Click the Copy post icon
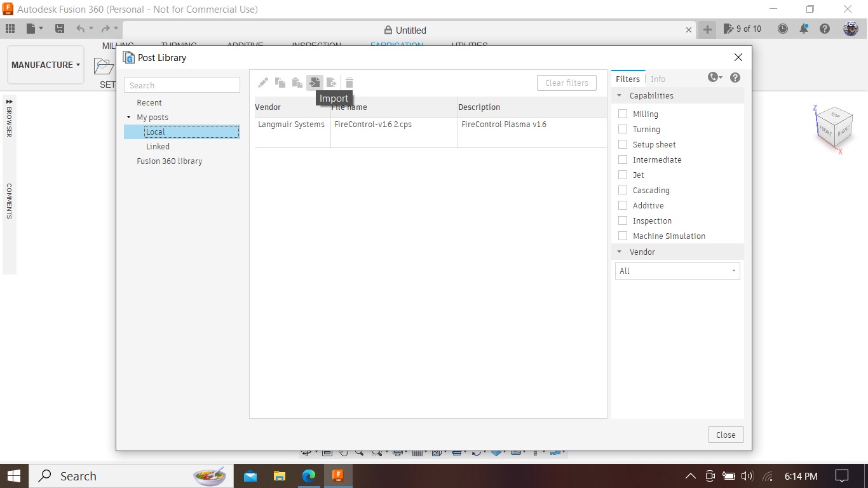Viewport: 868px width, 488px height. pos(280,83)
